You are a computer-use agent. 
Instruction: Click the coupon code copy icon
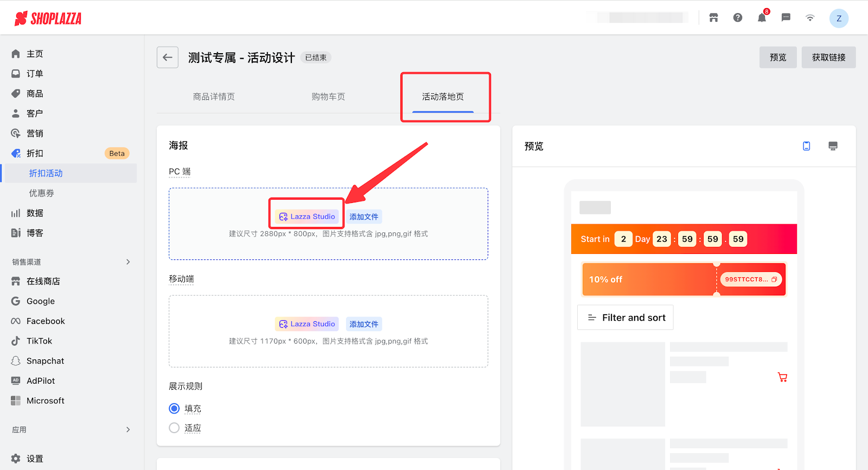774,280
